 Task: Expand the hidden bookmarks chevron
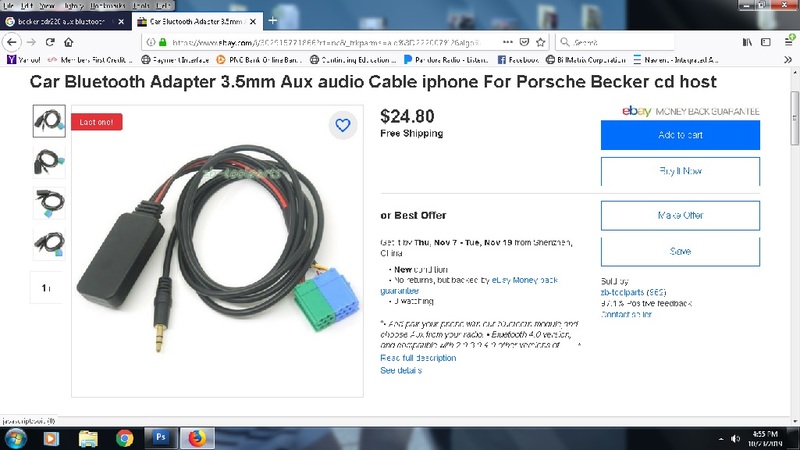point(788,60)
